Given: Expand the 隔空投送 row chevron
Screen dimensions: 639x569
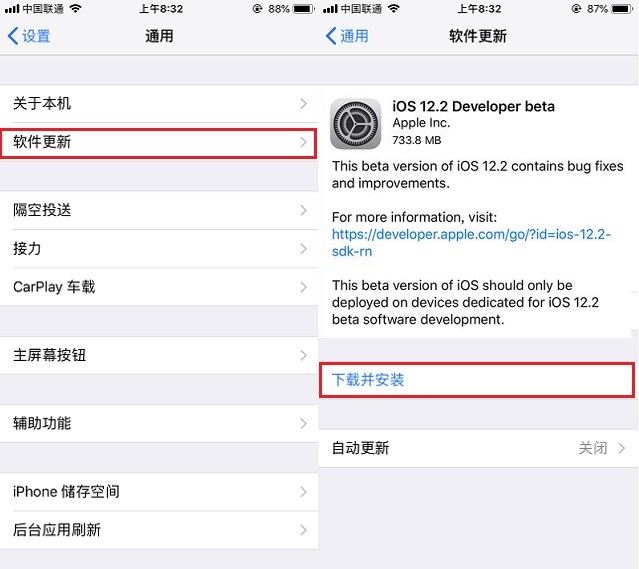Looking at the screenshot, I should pos(303,210).
